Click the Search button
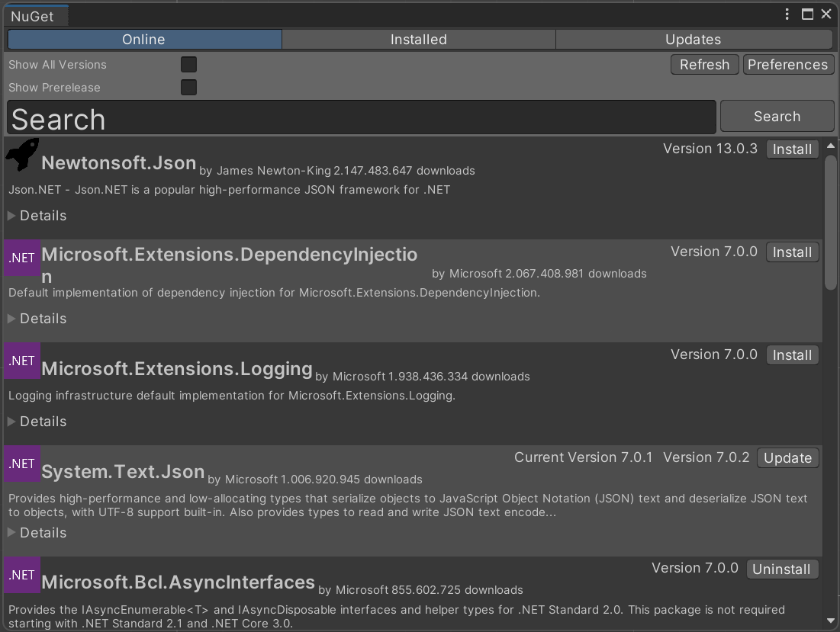The width and height of the screenshot is (840, 632). [x=777, y=116]
